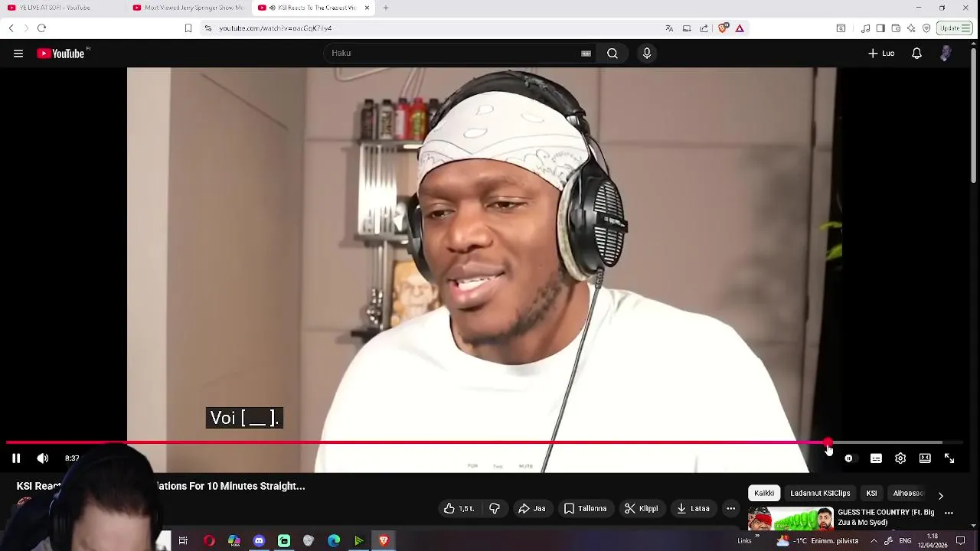Click the share page icon in address bar
This screenshot has height=551, width=980.
pos(704,28)
